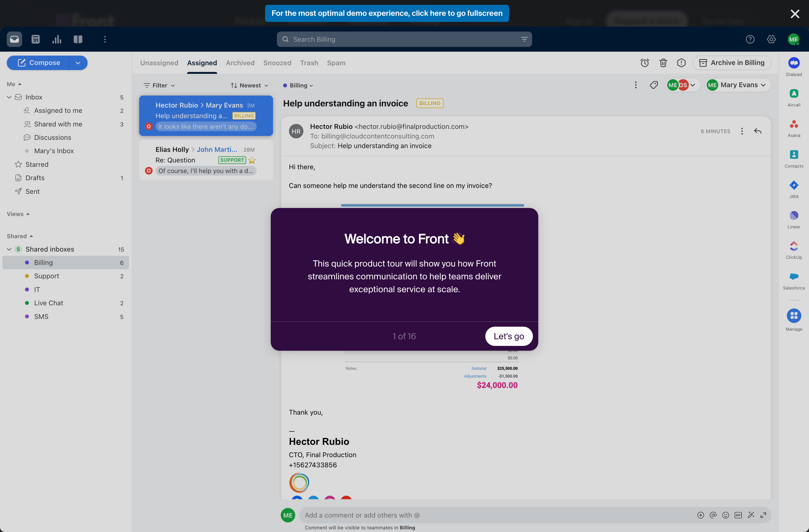Open the ClickUp integration

click(794, 250)
